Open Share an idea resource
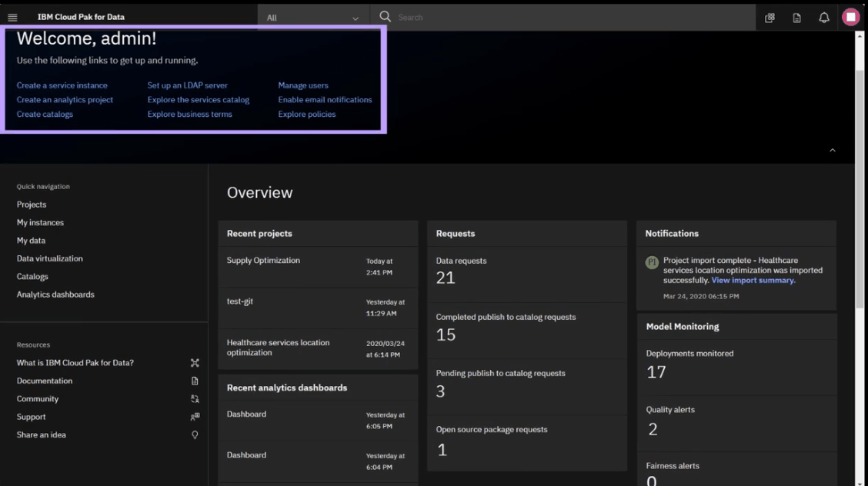Viewport: 868px width, 486px height. point(41,434)
